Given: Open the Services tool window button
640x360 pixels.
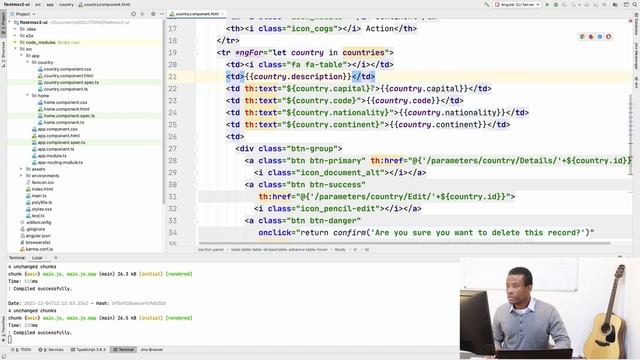Looking at the screenshot, I should pyautogui.click(x=51, y=350).
